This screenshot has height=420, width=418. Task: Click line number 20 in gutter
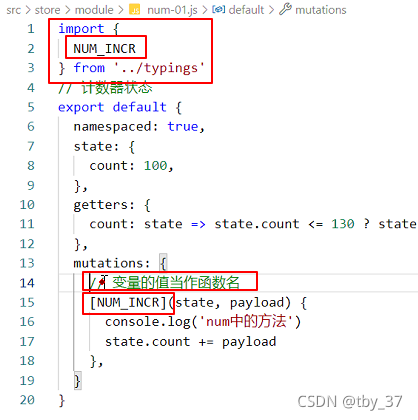click(x=27, y=400)
